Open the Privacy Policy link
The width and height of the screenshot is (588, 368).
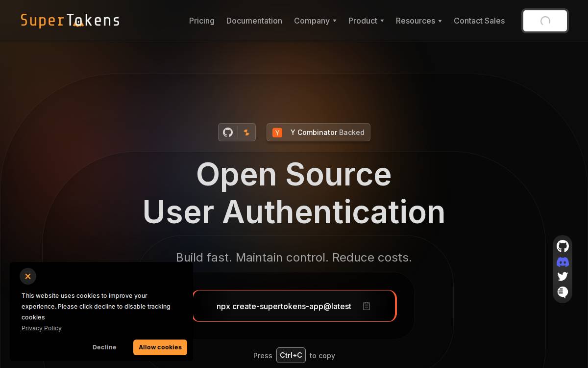(x=42, y=328)
